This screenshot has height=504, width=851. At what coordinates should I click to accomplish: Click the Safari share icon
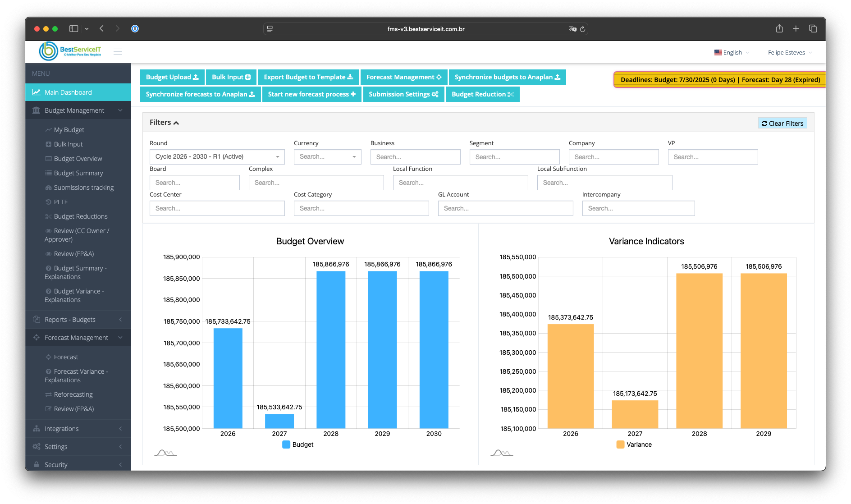[779, 29]
